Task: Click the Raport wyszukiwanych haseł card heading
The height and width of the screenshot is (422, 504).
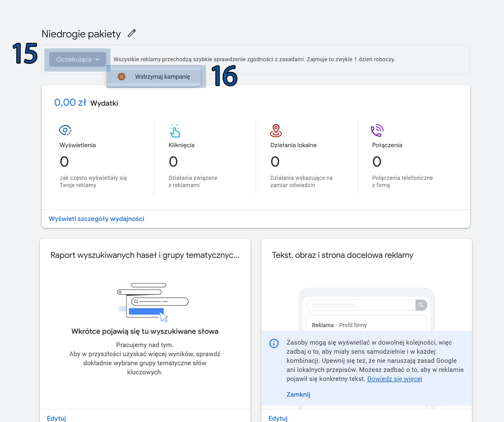Action: coord(145,255)
